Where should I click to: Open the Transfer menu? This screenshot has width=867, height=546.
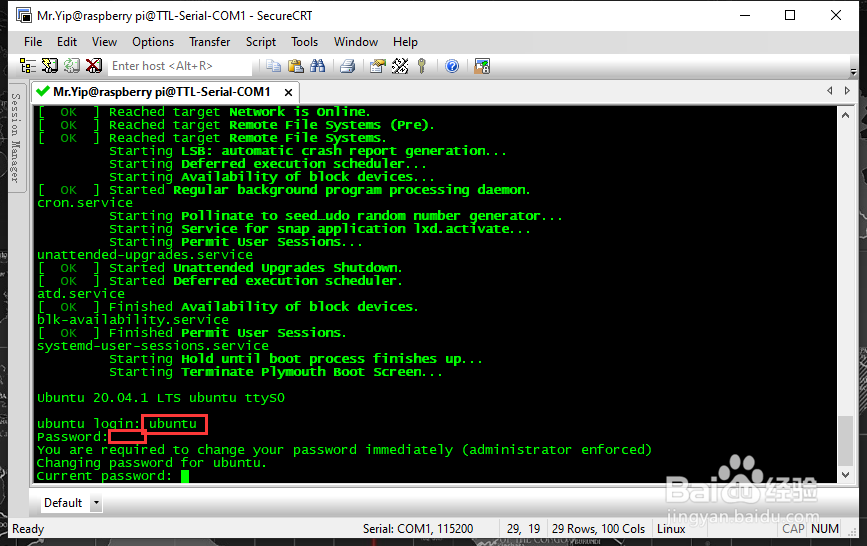click(x=210, y=42)
